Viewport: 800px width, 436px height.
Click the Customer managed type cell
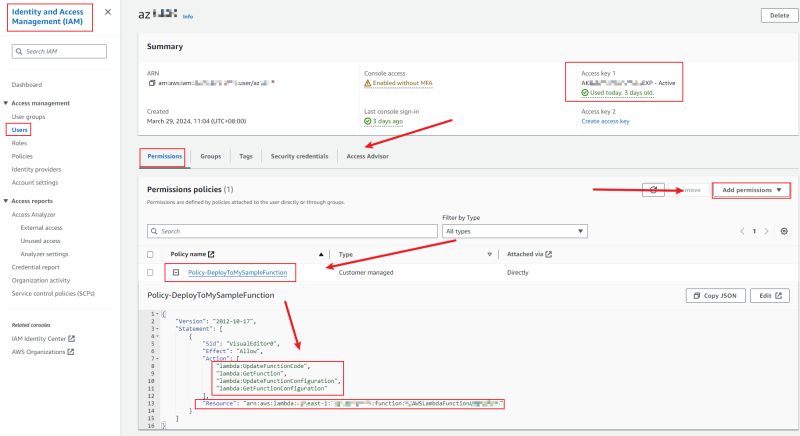(366, 273)
